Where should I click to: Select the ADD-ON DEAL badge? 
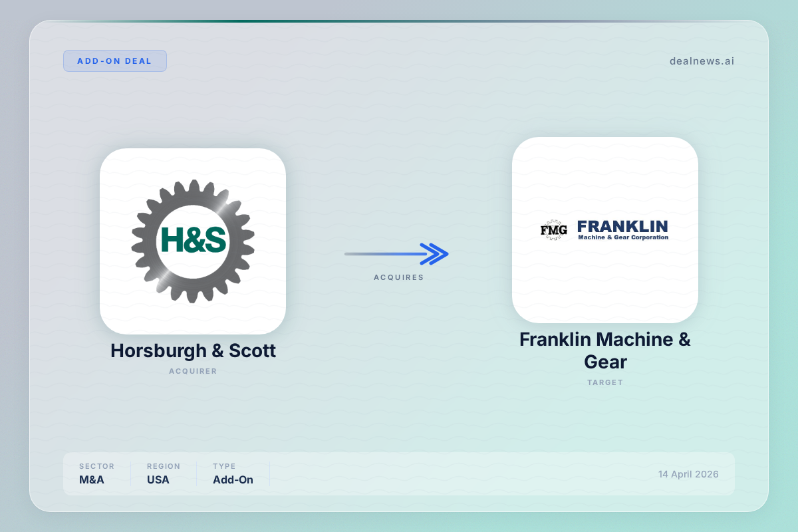pos(114,61)
